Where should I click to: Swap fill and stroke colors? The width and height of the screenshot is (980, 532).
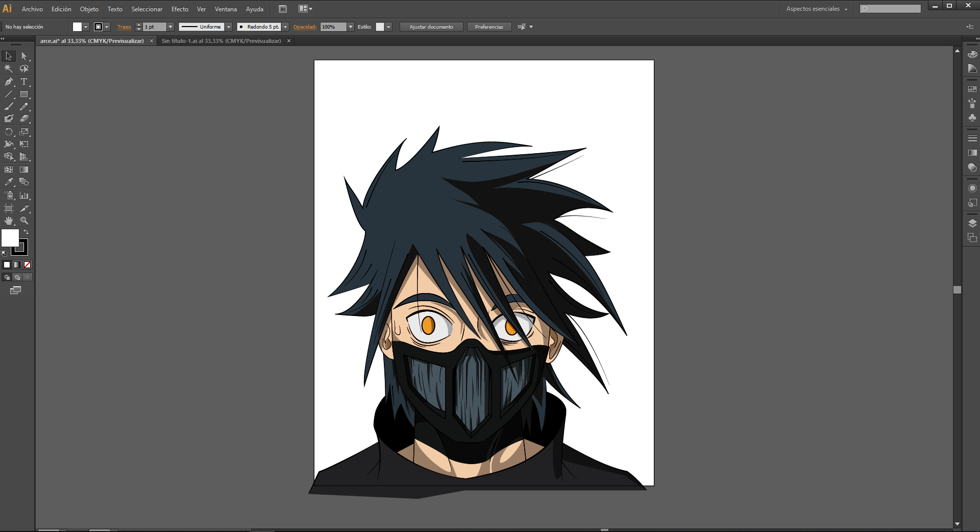[26, 232]
